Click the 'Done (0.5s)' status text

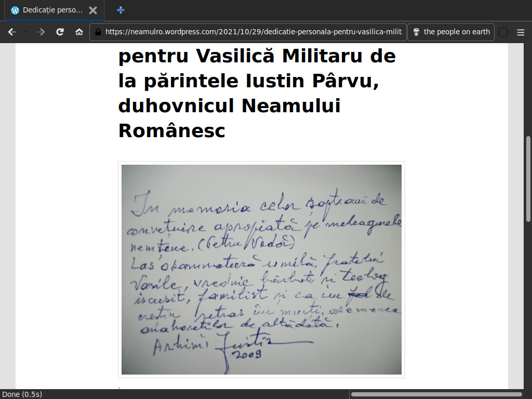(22, 394)
